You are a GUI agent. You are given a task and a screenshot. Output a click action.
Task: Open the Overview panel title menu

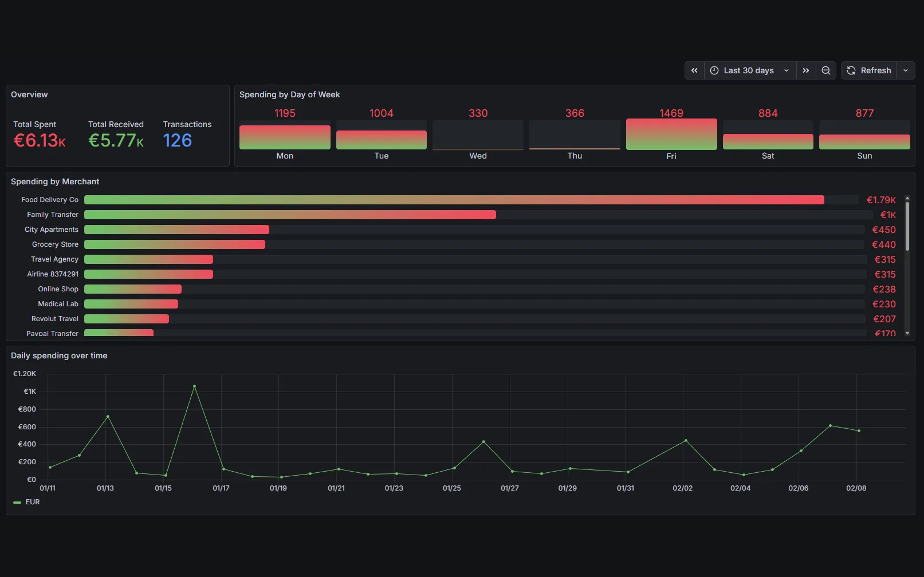(x=29, y=94)
